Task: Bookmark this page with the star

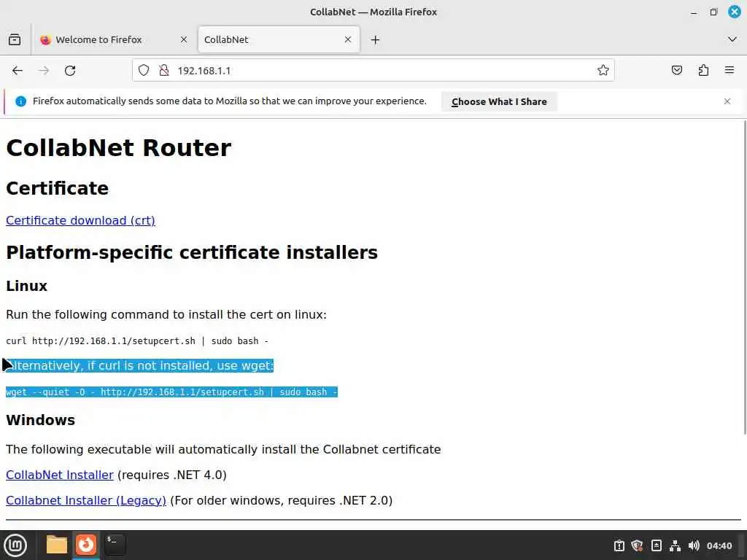Action: pos(603,71)
